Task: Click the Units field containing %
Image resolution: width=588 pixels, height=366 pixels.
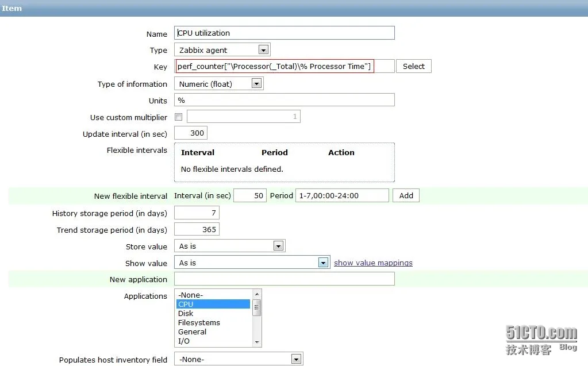Action: point(285,100)
